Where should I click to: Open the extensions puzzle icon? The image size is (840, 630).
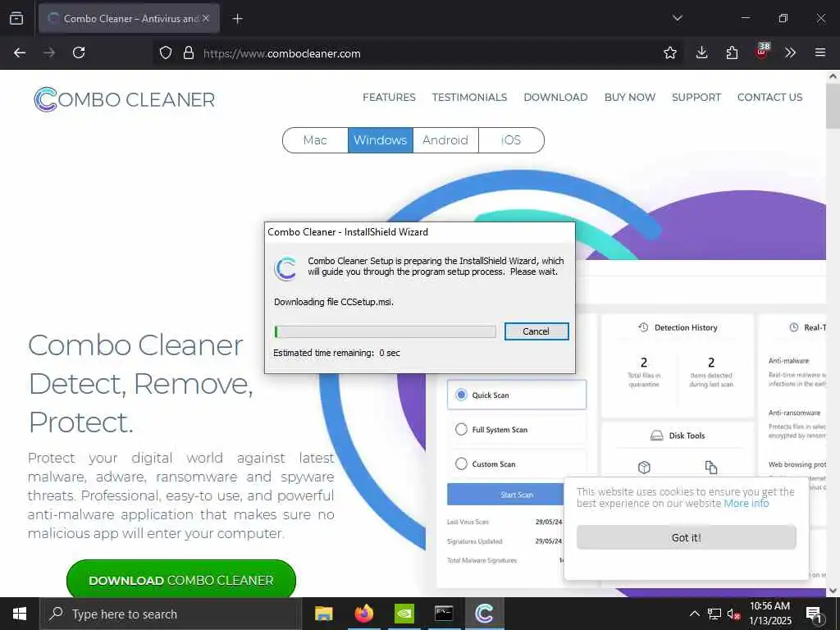[x=732, y=52]
